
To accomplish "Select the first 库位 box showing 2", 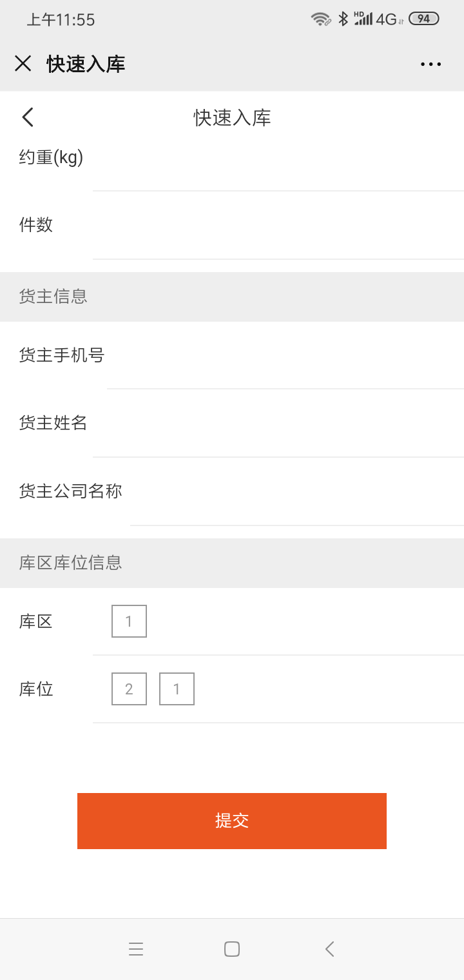I will tap(129, 689).
